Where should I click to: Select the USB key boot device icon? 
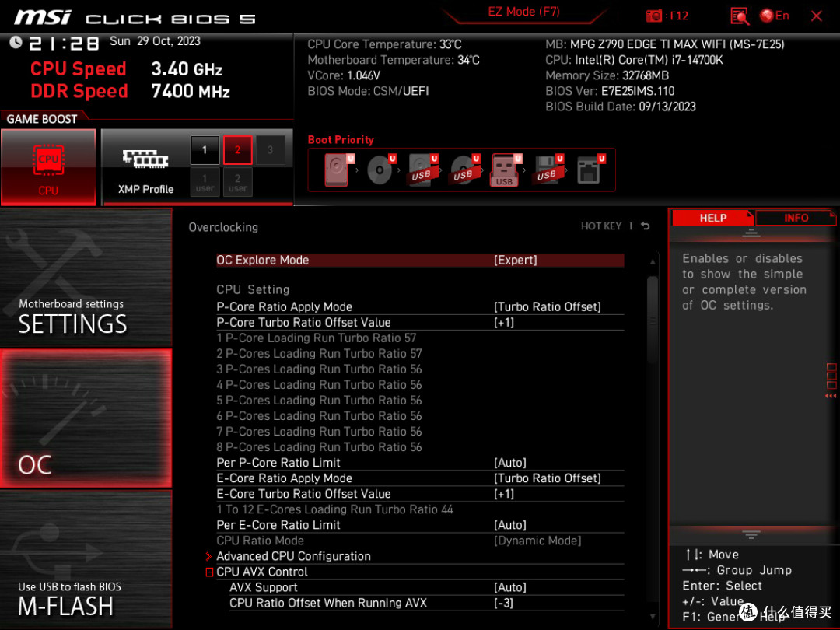tap(506, 170)
